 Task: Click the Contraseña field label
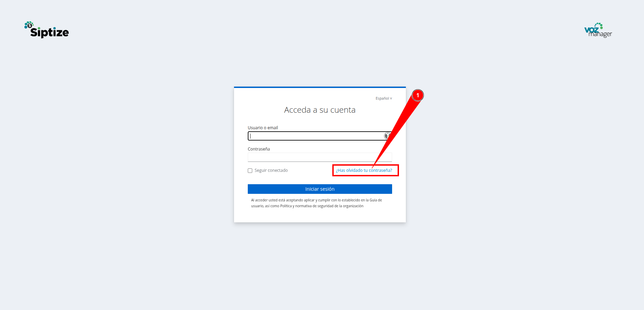[259, 149]
